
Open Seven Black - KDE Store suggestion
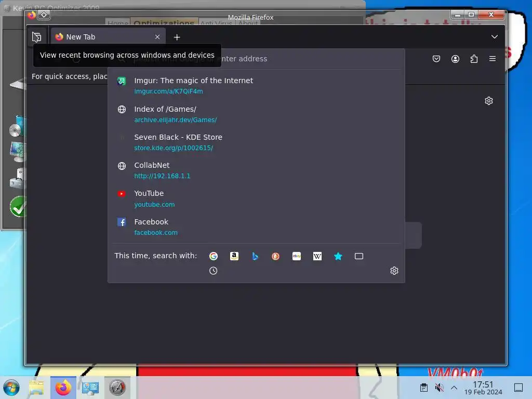coord(256,142)
